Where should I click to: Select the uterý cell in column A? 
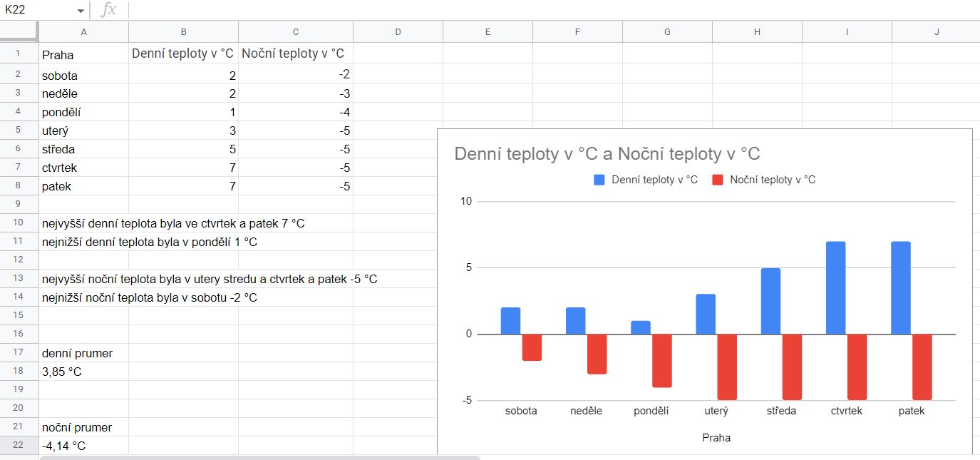(x=84, y=131)
